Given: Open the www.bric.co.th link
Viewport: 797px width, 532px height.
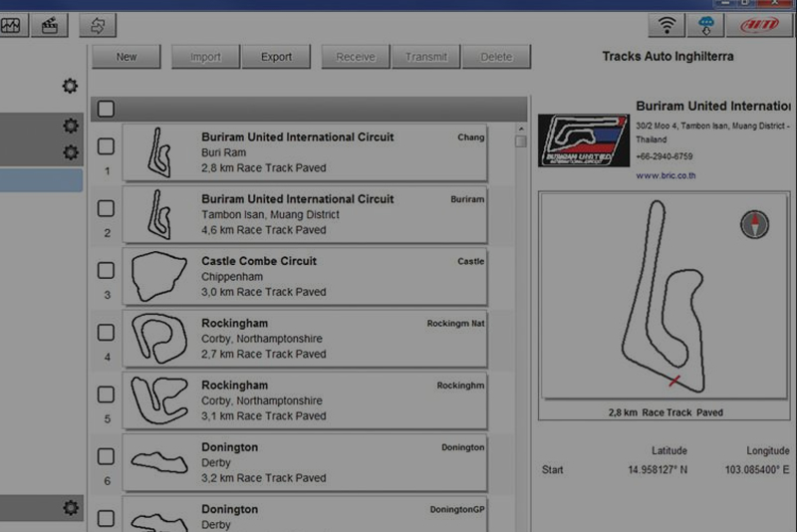Looking at the screenshot, I should tap(665, 176).
